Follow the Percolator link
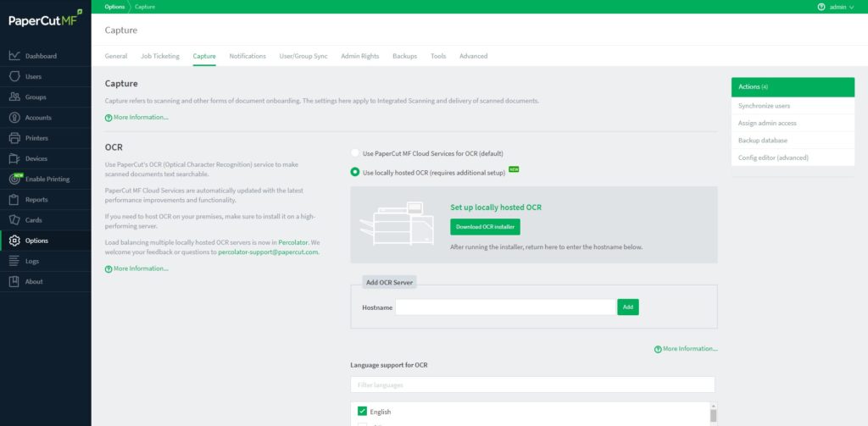 pos(293,242)
